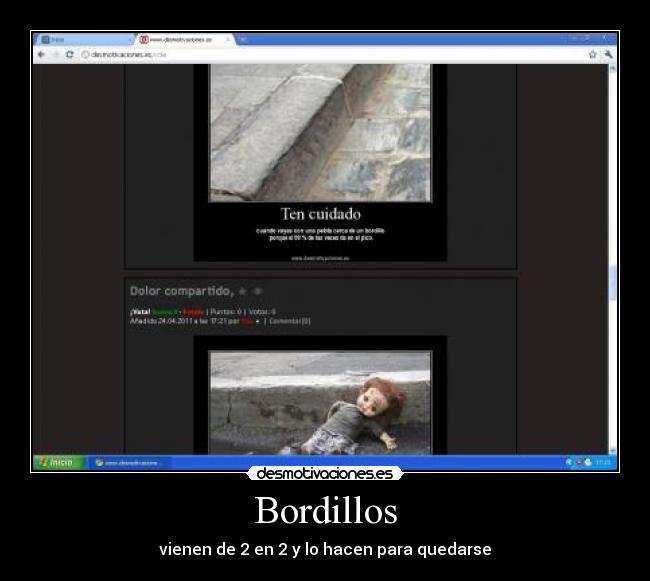The width and height of the screenshot is (650, 581).
Task: Click the browser Back arrow
Action: [41, 54]
